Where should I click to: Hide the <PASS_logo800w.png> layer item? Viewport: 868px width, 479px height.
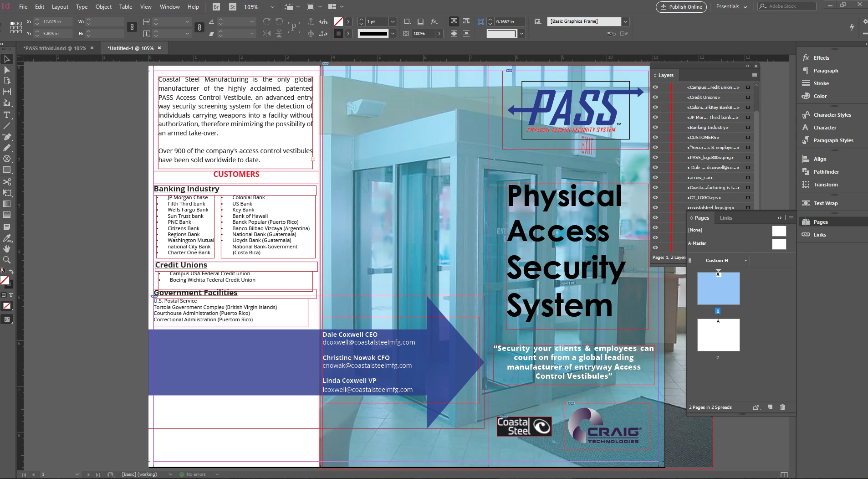pyautogui.click(x=655, y=157)
